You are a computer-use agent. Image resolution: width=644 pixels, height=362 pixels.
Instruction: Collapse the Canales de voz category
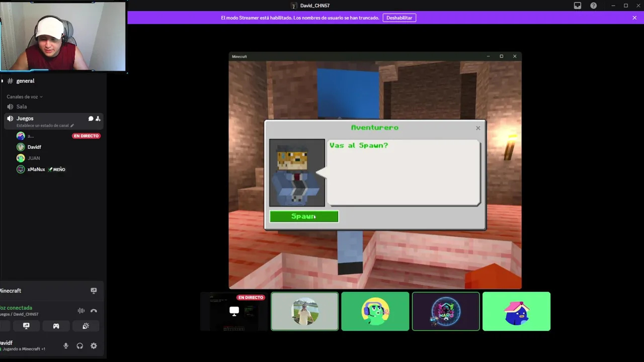(x=24, y=97)
